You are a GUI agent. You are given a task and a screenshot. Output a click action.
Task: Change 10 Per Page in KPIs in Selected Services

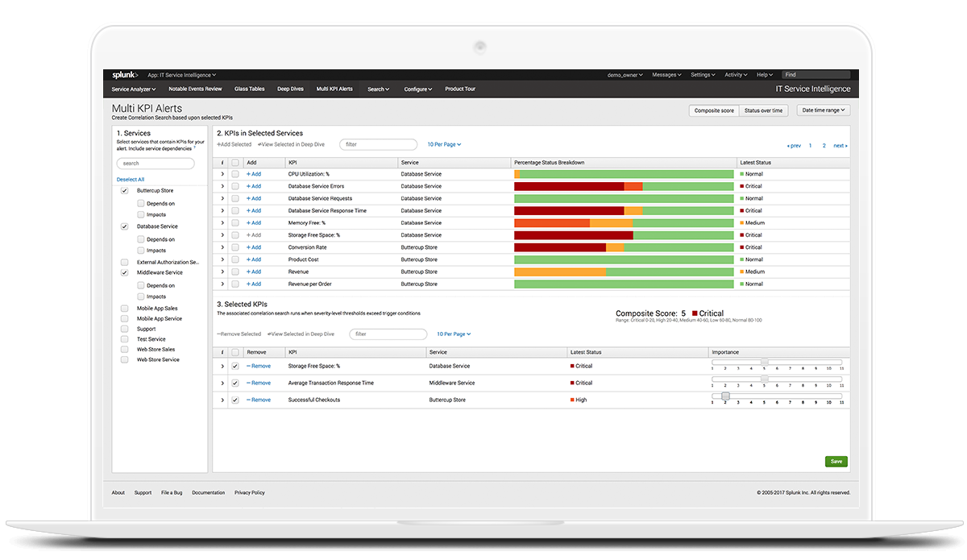coord(444,145)
